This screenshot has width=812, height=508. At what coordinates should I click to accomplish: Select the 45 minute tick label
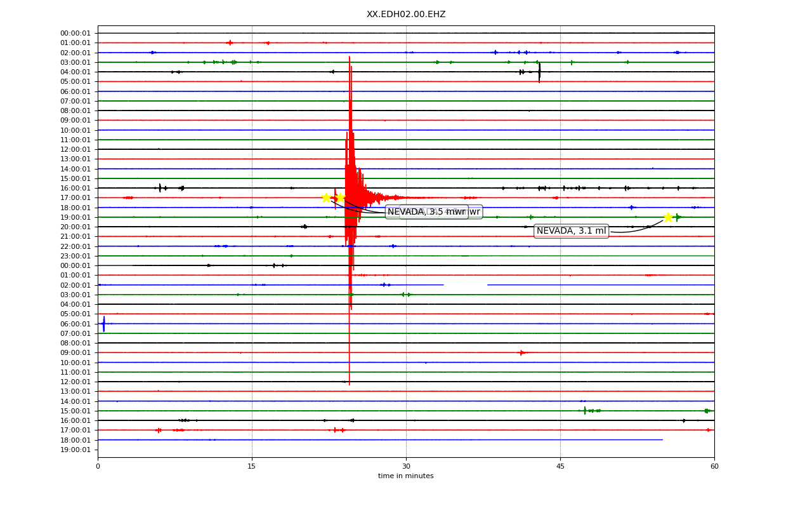coord(560,467)
